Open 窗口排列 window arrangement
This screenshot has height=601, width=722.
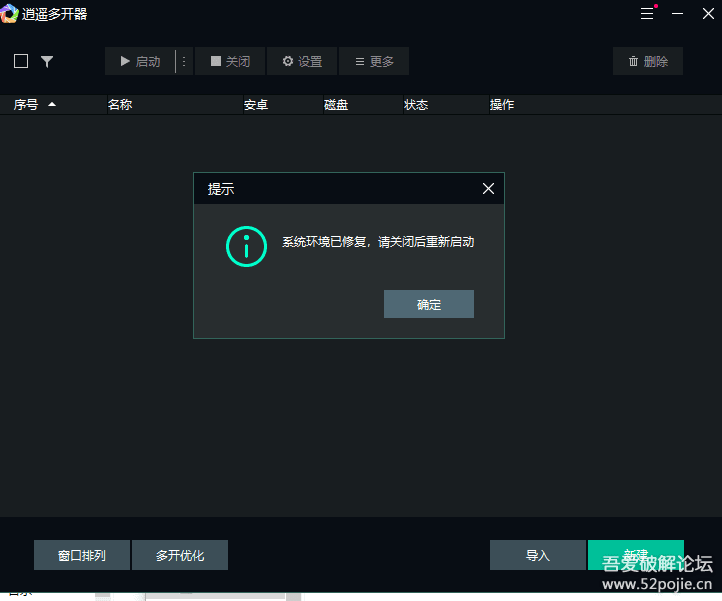point(81,555)
